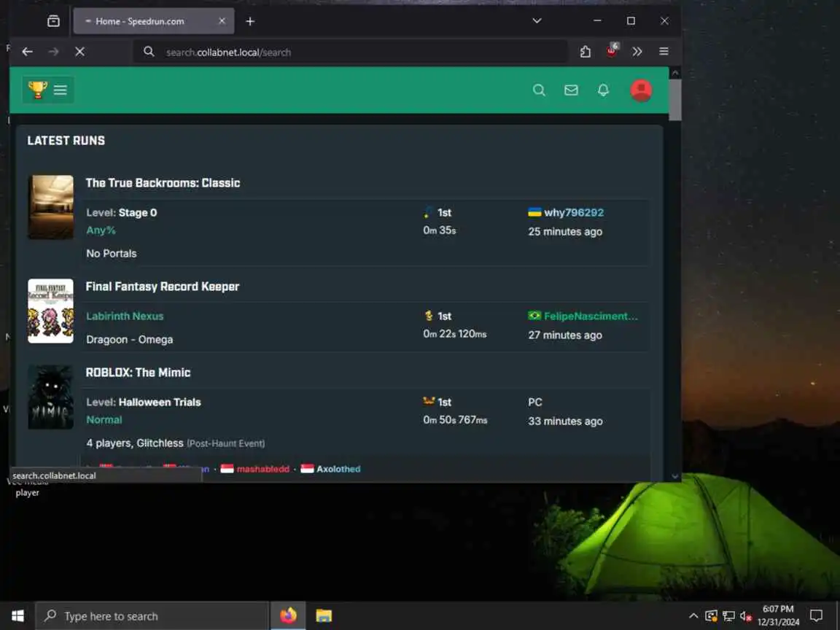Open the site search magnifier icon
The height and width of the screenshot is (630, 840).
click(x=539, y=90)
